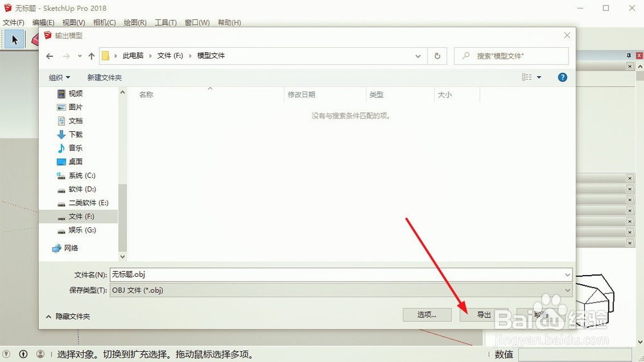Click the user profile status bar icon
644x362 pixels.
click(x=40, y=354)
